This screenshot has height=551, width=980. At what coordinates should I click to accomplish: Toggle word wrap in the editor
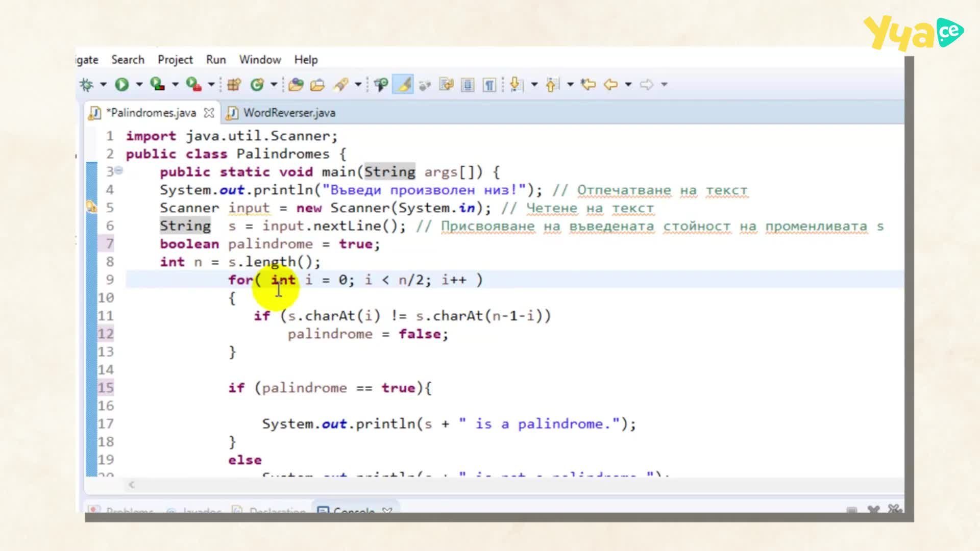(447, 84)
